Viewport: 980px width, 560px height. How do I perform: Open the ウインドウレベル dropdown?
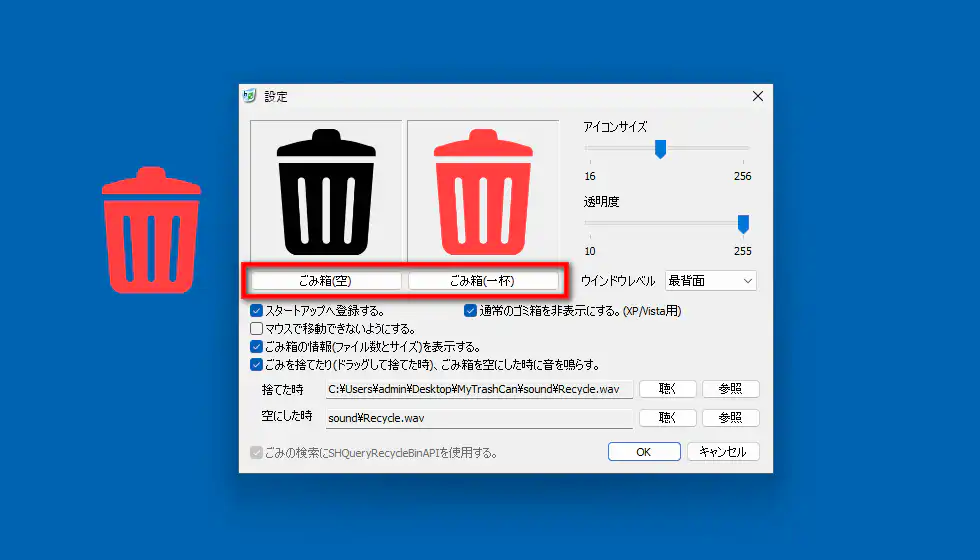click(711, 281)
